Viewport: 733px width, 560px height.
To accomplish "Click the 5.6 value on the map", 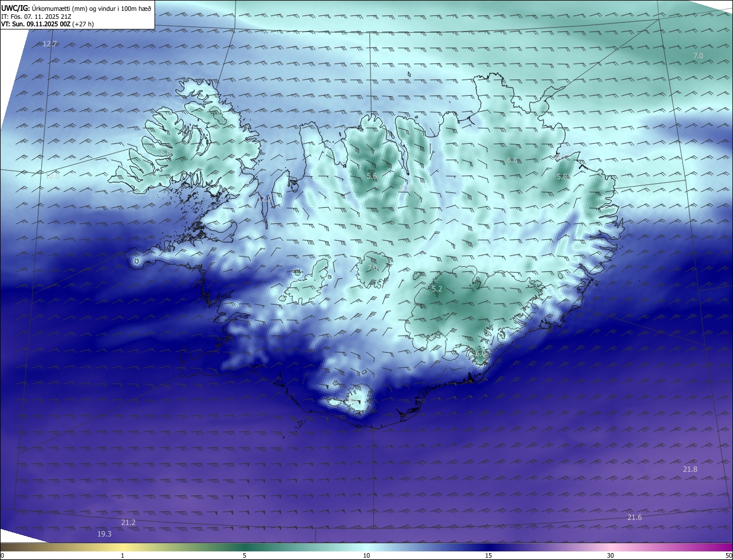I will (x=372, y=177).
